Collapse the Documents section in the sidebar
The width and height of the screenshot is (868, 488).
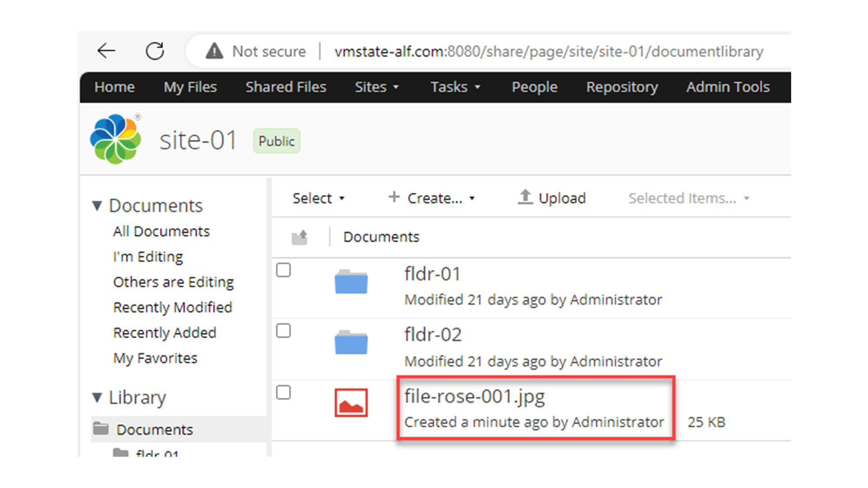(96, 205)
